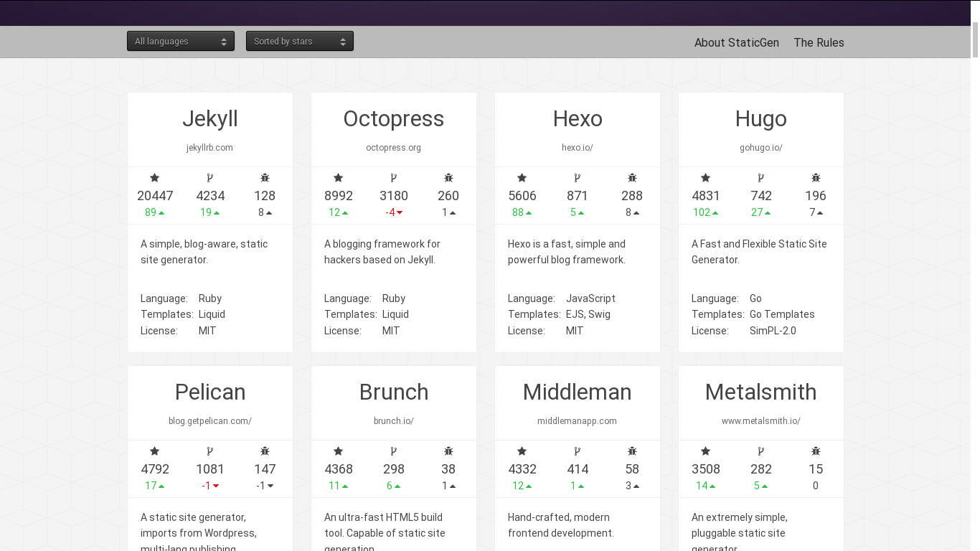
Task: Click the Octopress card title
Action: click(394, 118)
